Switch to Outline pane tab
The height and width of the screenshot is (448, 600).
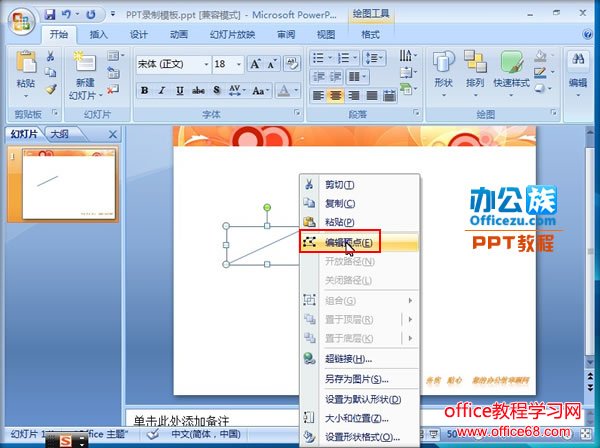[x=60, y=134]
